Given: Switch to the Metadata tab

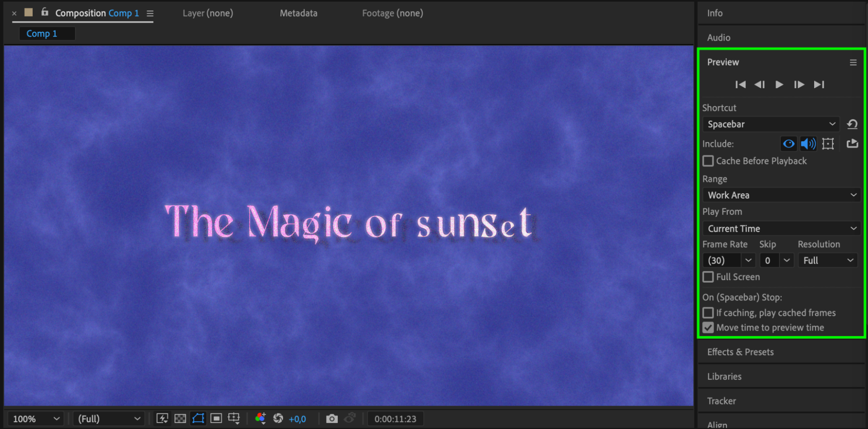Looking at the screenshot, I should click(299, 13).
